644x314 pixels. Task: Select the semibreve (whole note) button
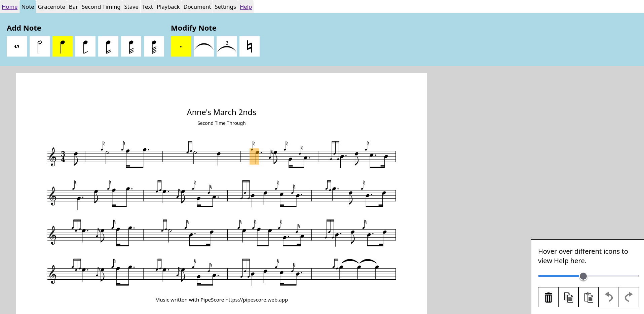point(17,46)
